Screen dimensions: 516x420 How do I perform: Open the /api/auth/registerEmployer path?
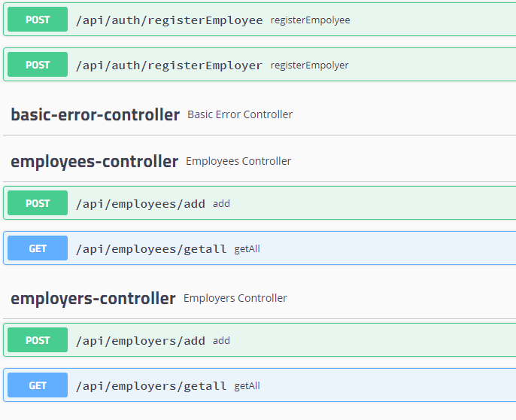pos(169,65)
